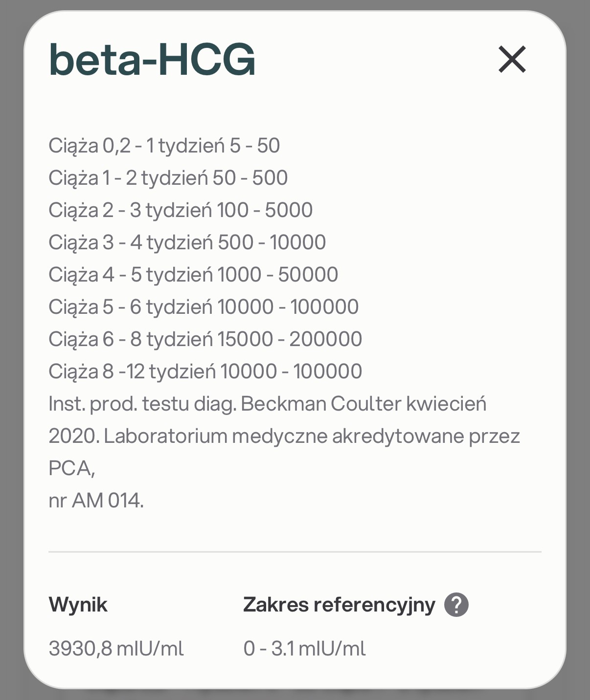Open the reference range help icon
590x700 pixels.
coord(456,605)
